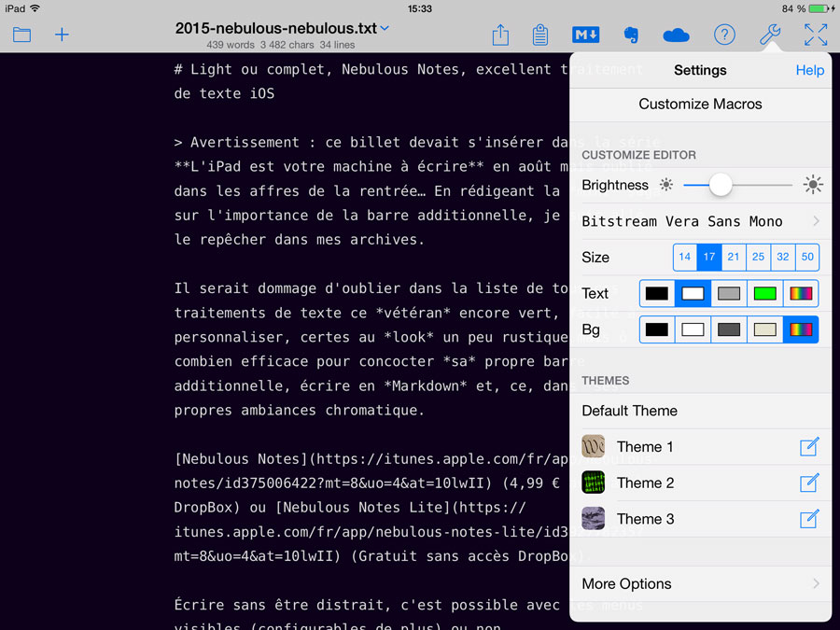Viewport: 840px width, 630px height.
Task: Tap the Theme 2 green thumbnail
Action: pos(593,483)
